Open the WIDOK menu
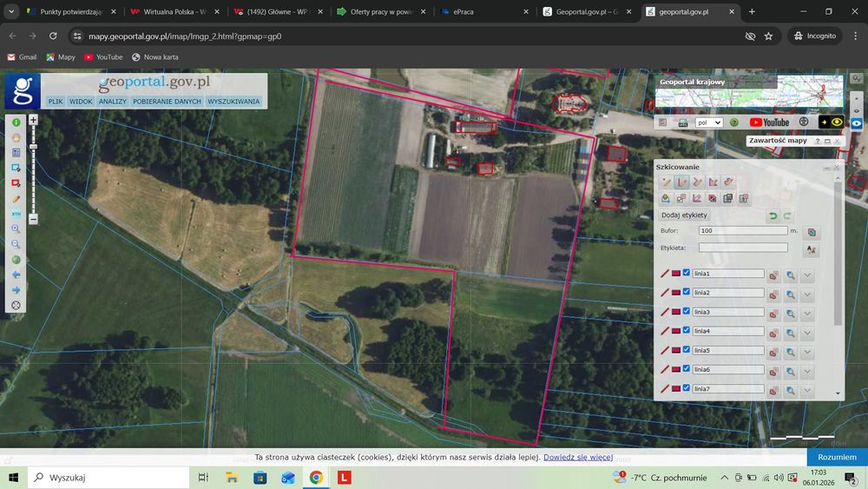This screenshot has width=868, height=489. [x=81, y=102]
